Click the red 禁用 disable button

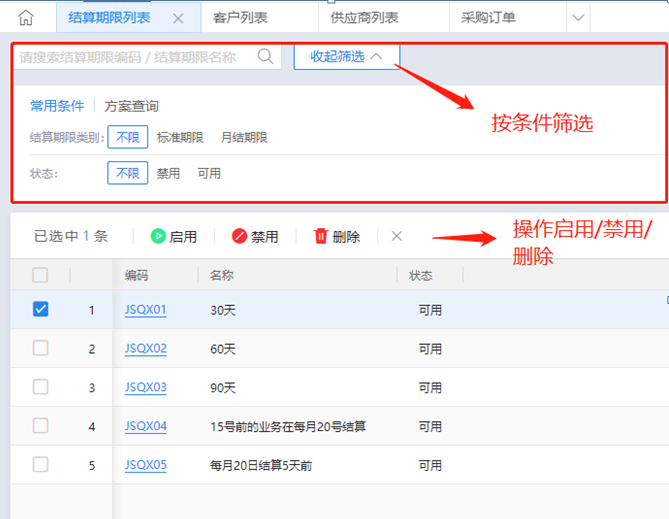255,237
